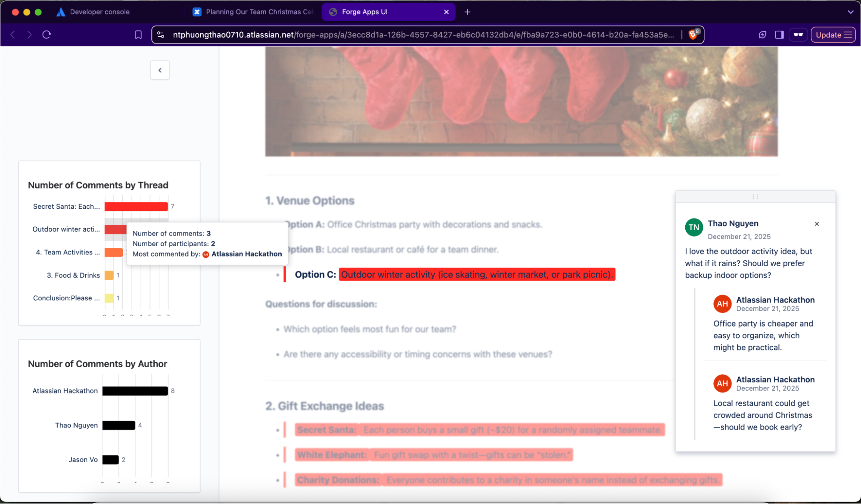Click the Atlassian Hackathon author bar
Viewport: 861px width, 504px height.
coord(135,391)
